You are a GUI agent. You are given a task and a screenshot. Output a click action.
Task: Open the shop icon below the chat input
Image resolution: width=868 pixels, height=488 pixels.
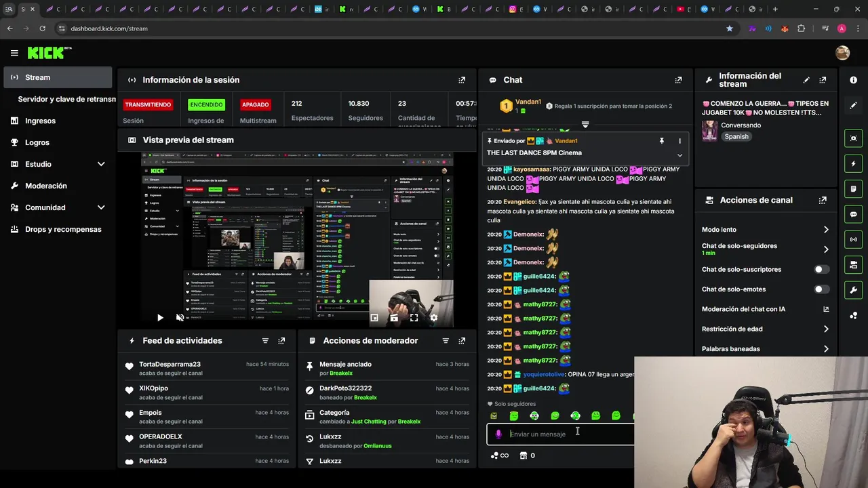[x=523, y=455]
